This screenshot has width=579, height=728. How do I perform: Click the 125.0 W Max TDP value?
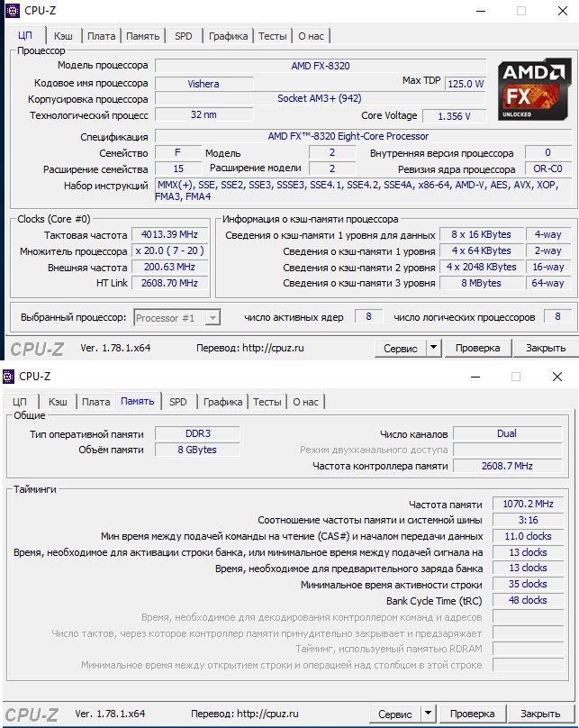point(466,84)
